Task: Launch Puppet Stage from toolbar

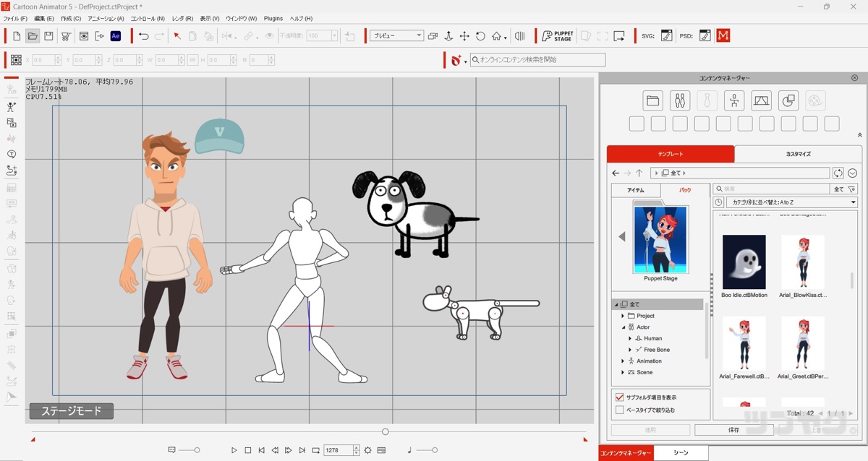Action: (558, 36)
